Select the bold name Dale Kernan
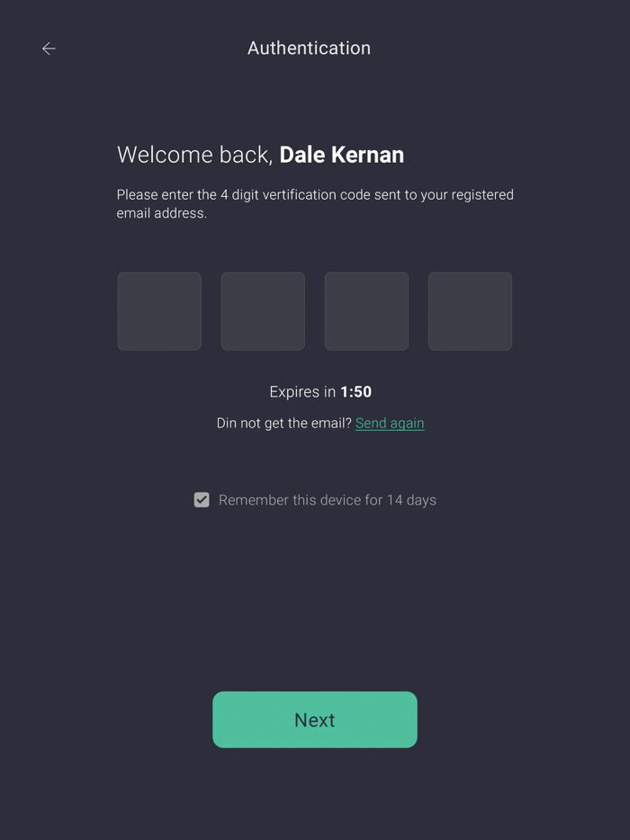 click(x=341, y=155)
